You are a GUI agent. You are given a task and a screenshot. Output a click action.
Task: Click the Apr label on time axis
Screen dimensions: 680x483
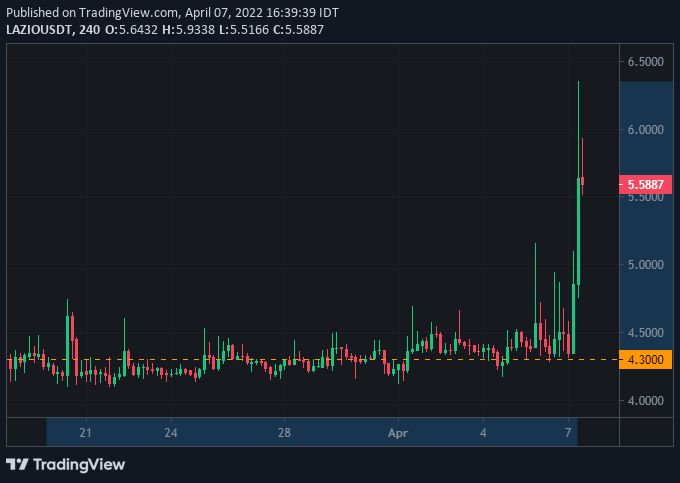[398, 433]
